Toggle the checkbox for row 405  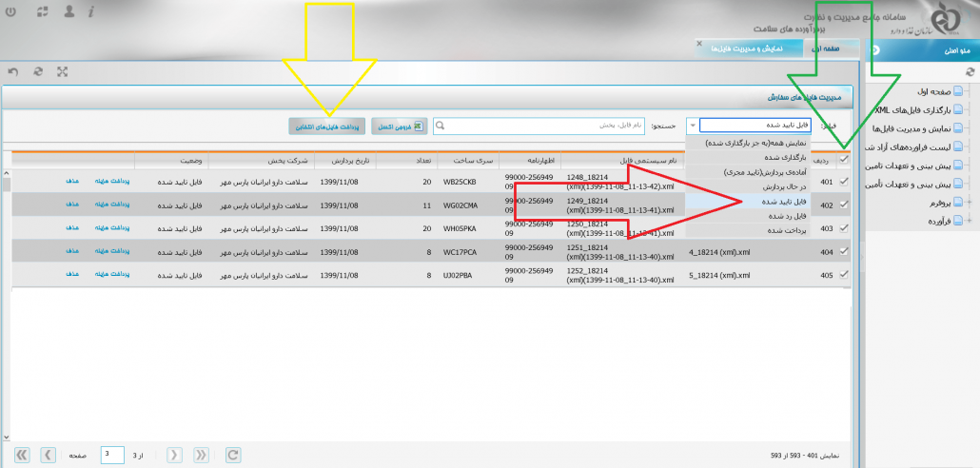[x=844, y=275]
